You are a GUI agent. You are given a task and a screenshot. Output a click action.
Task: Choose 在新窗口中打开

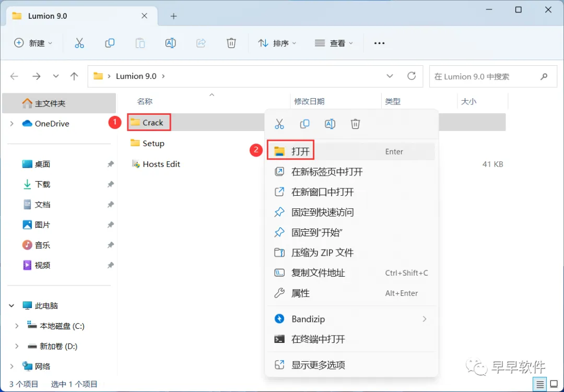click(x=351, y=192)
